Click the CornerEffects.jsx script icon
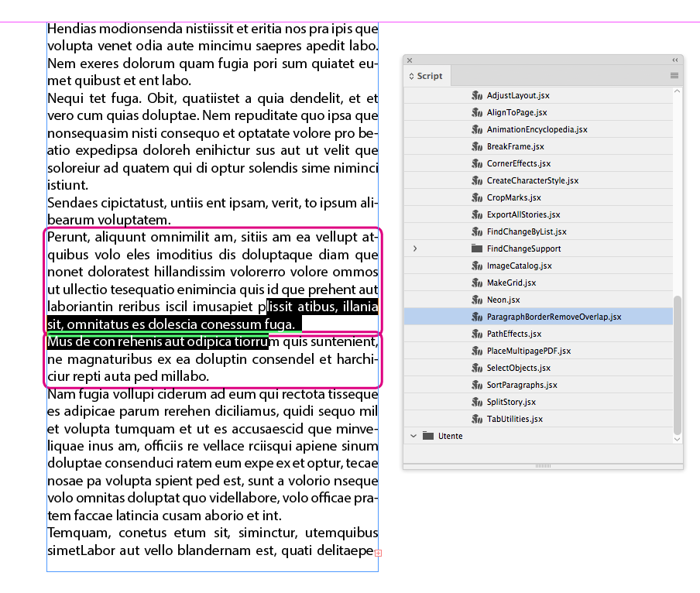Screen dimensions: 700x593 coord(477,163)
